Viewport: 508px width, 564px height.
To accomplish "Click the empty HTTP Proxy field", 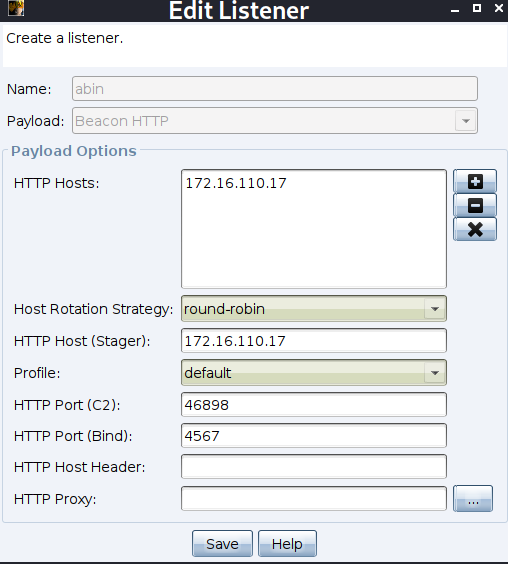I will click(314, 499).
